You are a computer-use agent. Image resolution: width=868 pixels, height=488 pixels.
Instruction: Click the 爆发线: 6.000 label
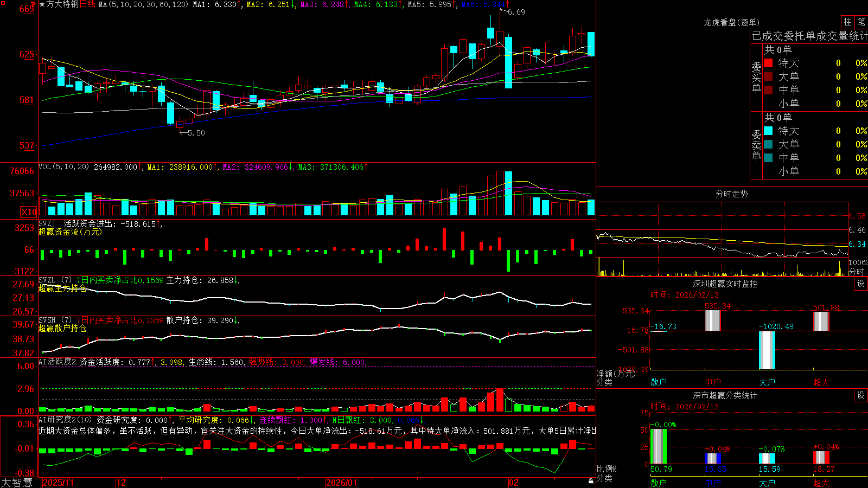pyautogui.click(x=339, y=362)
